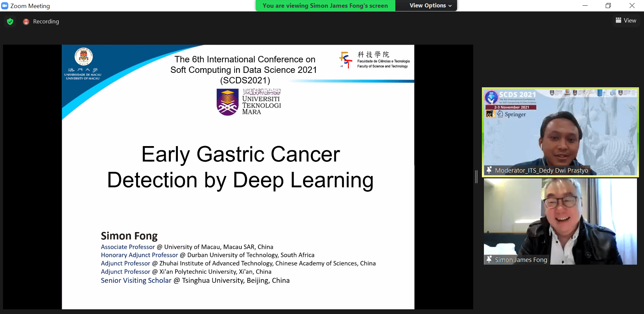
Task: Click pin icon on Simon James Fong tile
Action: coord(489,259)
